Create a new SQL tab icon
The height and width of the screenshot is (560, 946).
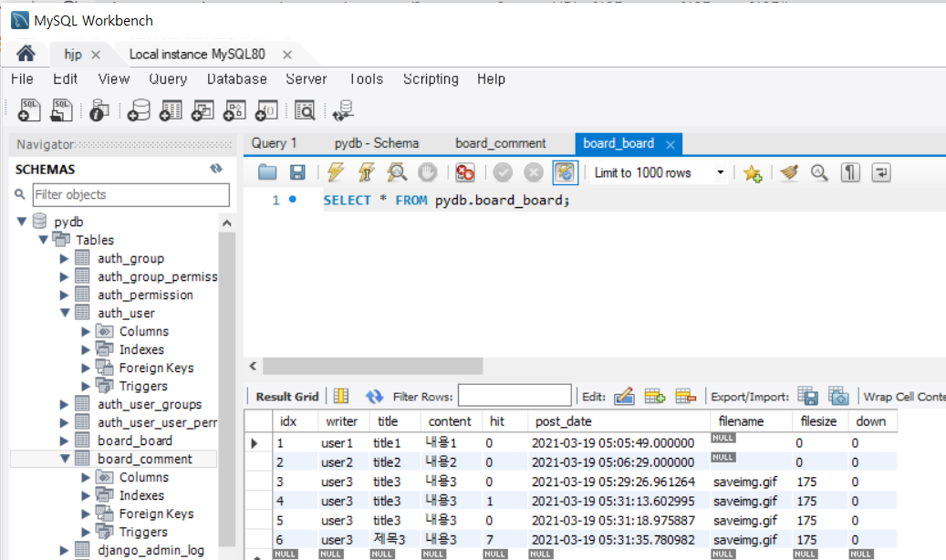[x=29, y=110]
